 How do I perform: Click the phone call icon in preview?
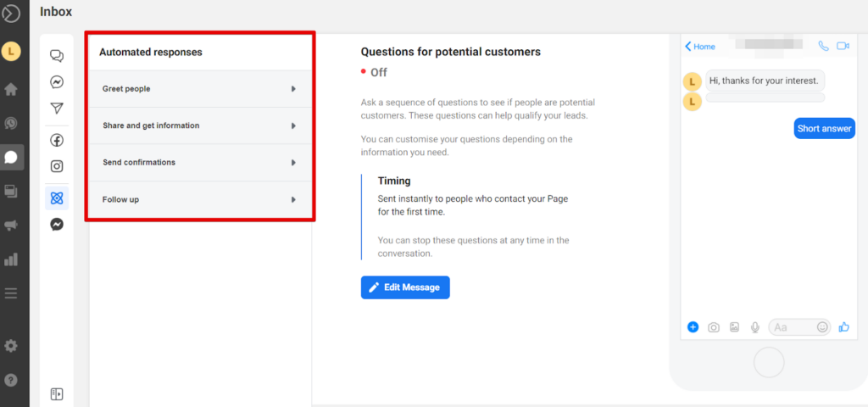coord(823,47)
